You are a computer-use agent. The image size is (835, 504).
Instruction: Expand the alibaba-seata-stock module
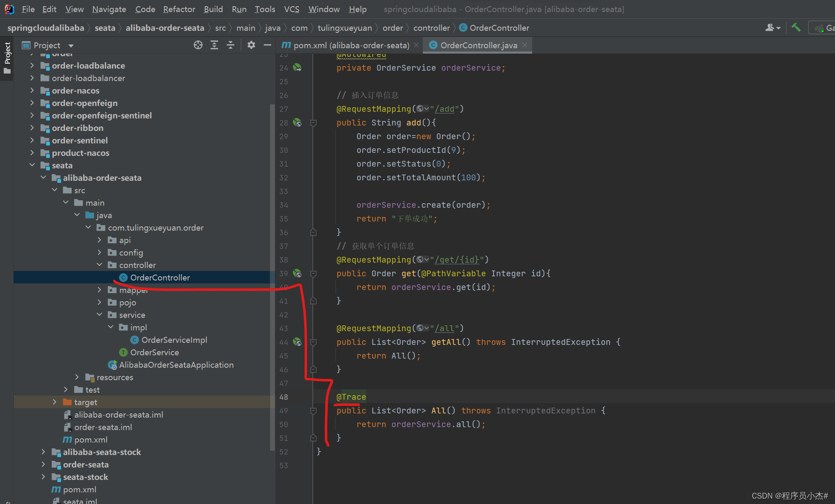click(x=43, y=452)
